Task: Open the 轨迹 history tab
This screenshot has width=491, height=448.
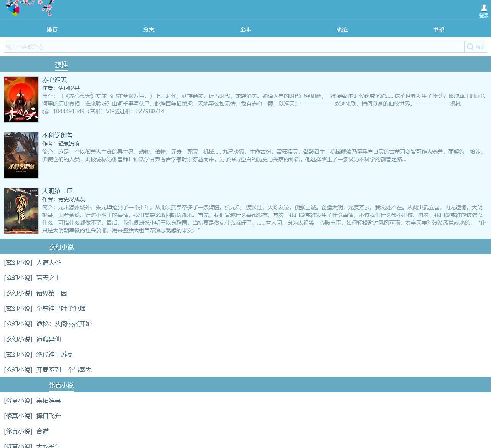Action: 342,30
